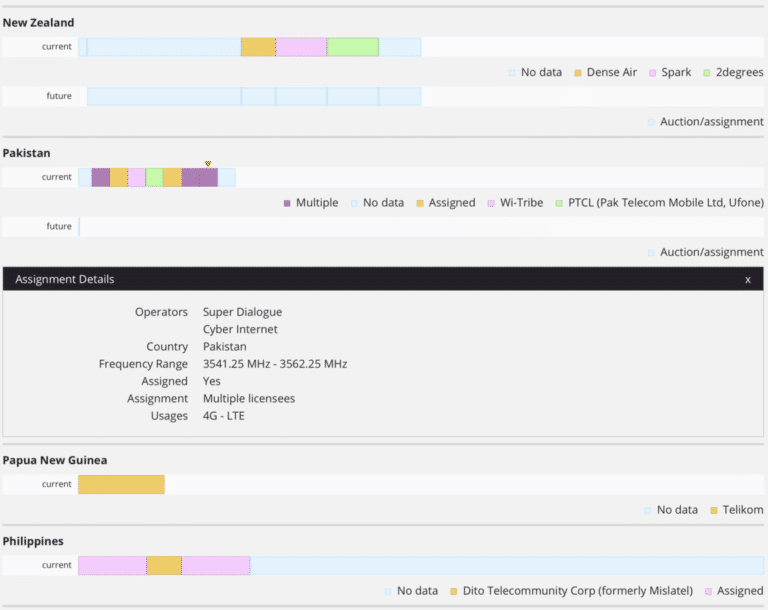Click Auction/assignment legend under Pakistan future
This screenshot has height=610, width=768.
pos(705,252)
